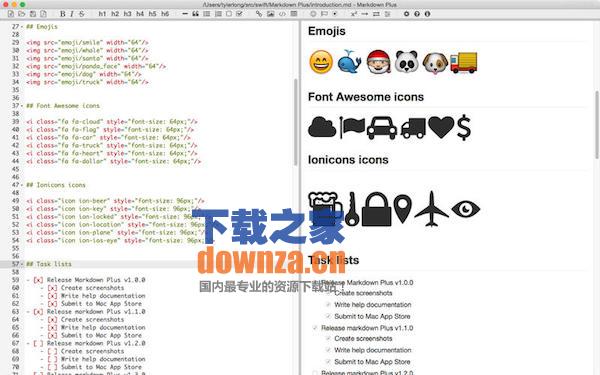Image resolution: width=600 pixels, height=375 pixels.
Task: Click the ## Task lists line in editor
Action: (x=49, y=264)
